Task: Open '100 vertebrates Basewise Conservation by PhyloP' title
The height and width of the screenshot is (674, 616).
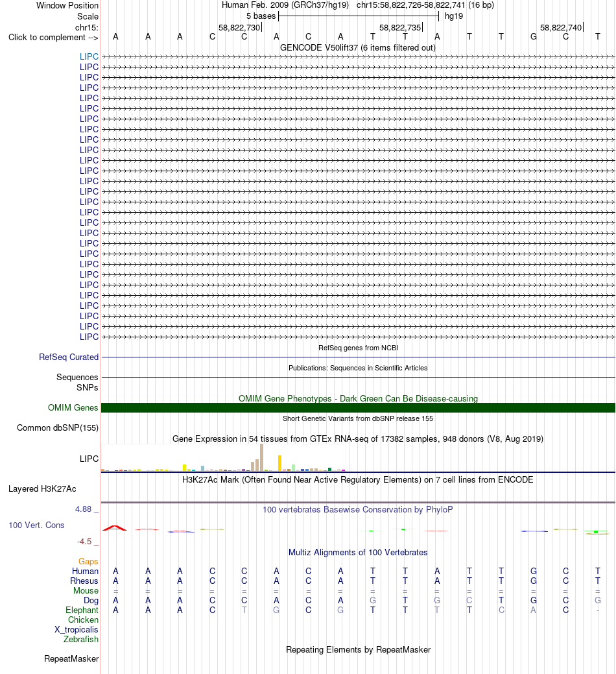Action: pyautogui.click(x=358, y=510)
